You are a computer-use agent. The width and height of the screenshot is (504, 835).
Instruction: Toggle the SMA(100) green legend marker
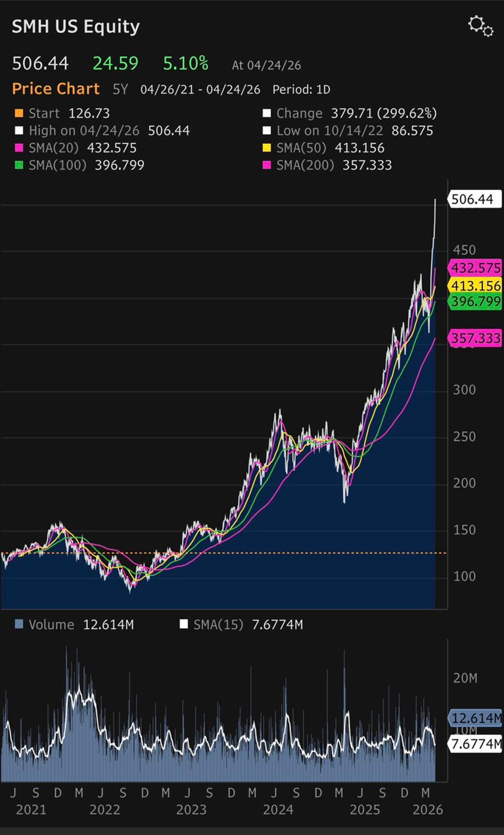click(x=19, y=165)
